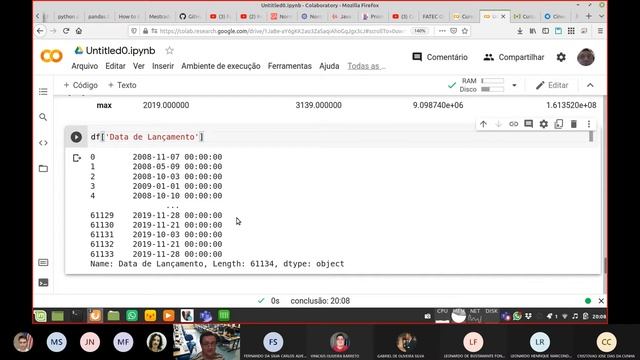
Task: Open the 'Todas as...' changes saved link
Action: coord(366,66)
